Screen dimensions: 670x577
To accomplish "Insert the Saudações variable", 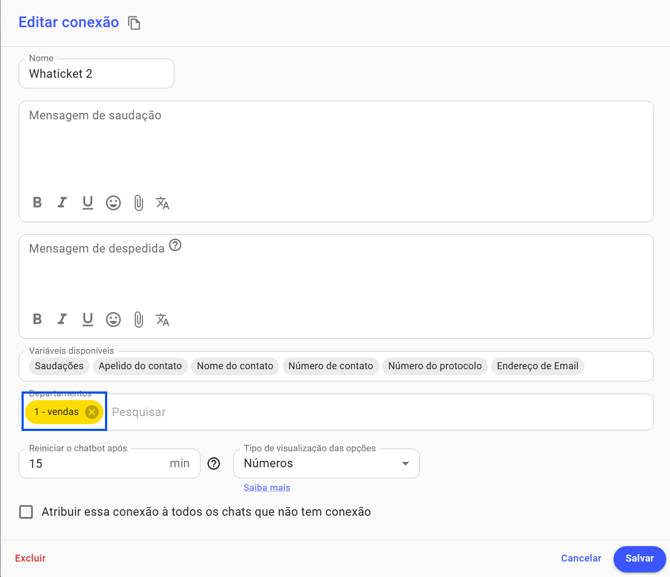I will (x=59, y=366).
